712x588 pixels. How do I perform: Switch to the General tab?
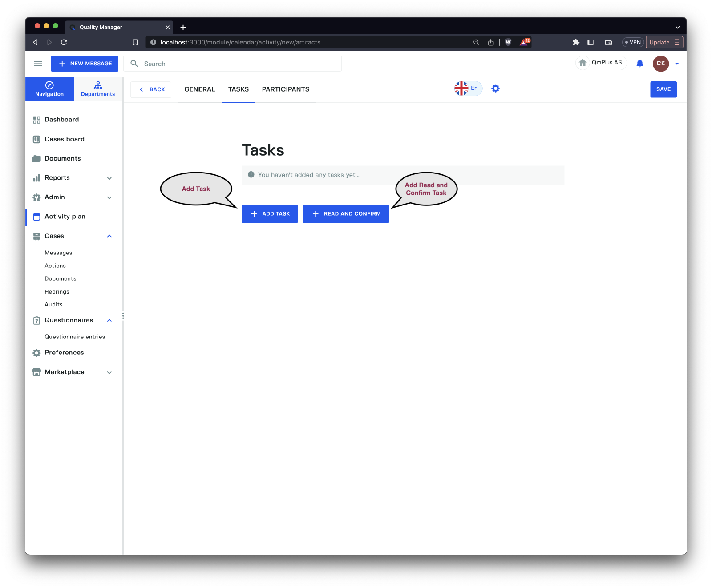199,89
